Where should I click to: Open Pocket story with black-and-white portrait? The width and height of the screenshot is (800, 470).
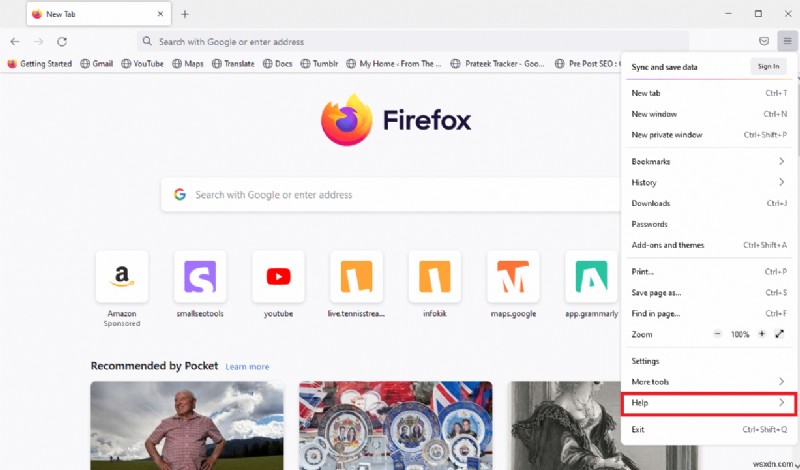(564, 426)
